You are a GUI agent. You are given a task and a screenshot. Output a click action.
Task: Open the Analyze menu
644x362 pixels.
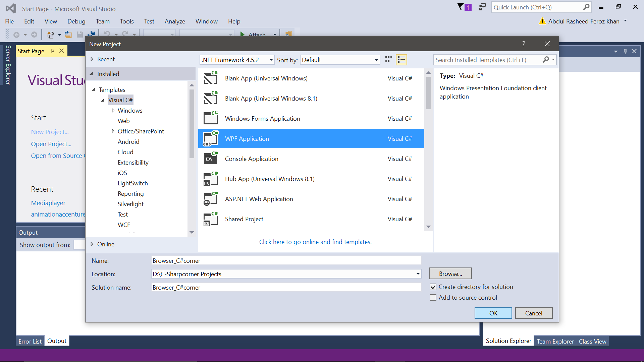175,21
